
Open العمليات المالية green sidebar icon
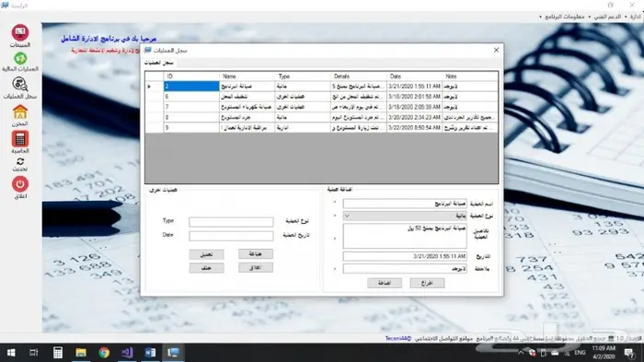click(20, 58)
